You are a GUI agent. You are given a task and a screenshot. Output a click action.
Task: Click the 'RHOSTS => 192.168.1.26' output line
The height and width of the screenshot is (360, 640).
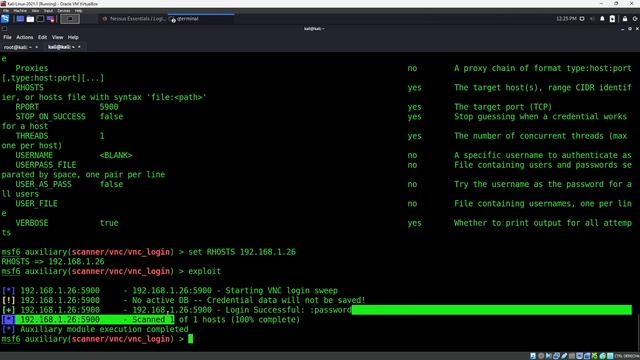53,262
